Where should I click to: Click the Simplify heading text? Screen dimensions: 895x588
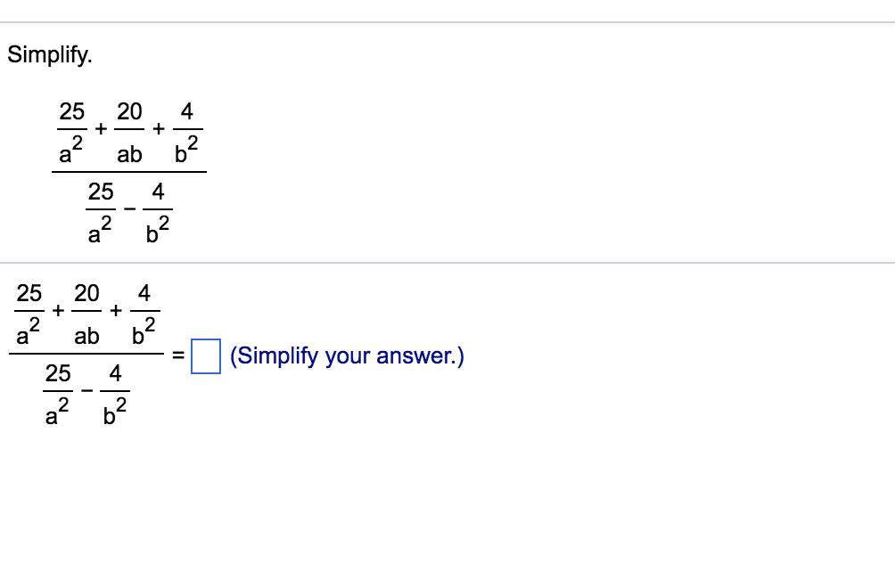[50, 55]
